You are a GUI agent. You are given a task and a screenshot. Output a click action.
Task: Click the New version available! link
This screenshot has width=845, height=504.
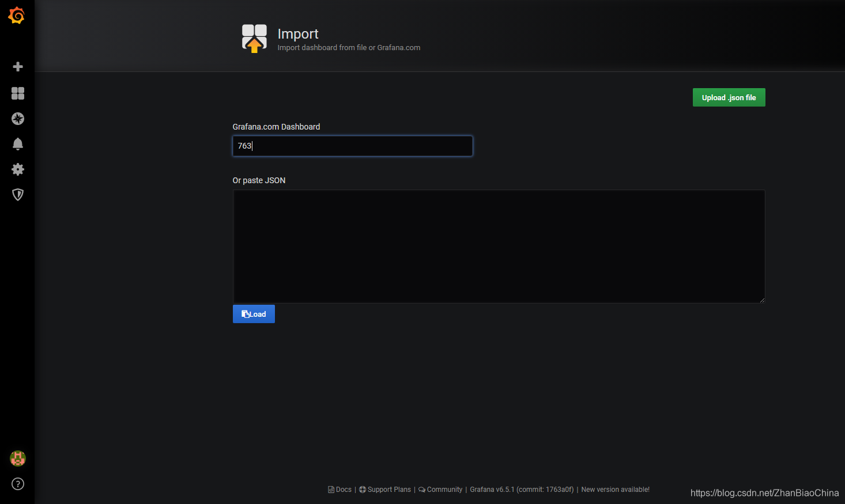(x=615, y=490)
